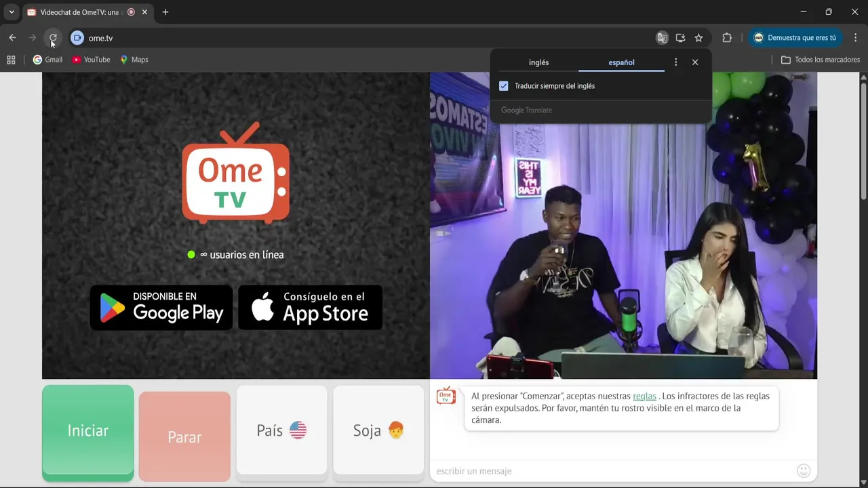This screenshot has height=488, width=868.
Task: Click the forward navigation arrow
Action: point(33,38)
